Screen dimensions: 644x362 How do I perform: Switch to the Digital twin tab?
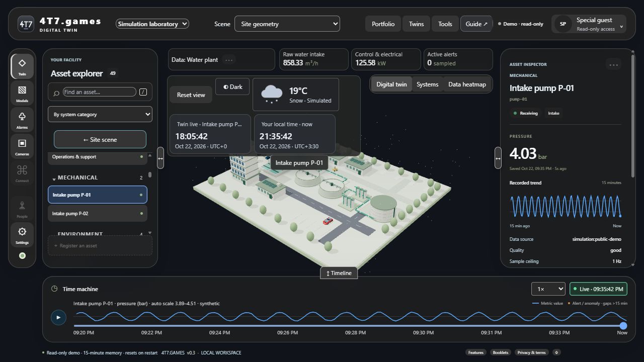[391, 84]
